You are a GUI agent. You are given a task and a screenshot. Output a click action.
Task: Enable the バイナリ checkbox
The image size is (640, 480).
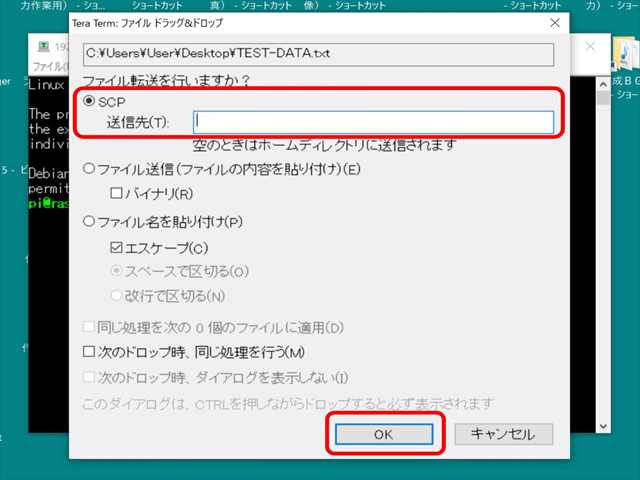(116, 192)
